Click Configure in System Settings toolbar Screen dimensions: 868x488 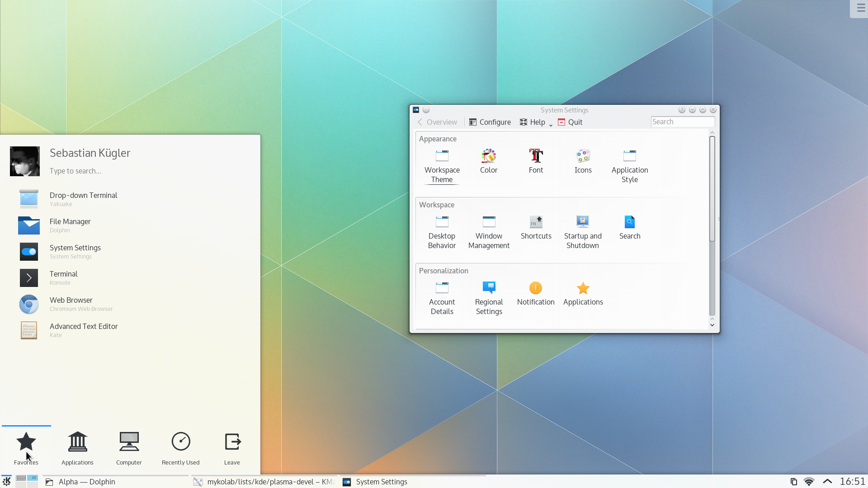pos(490,122)
